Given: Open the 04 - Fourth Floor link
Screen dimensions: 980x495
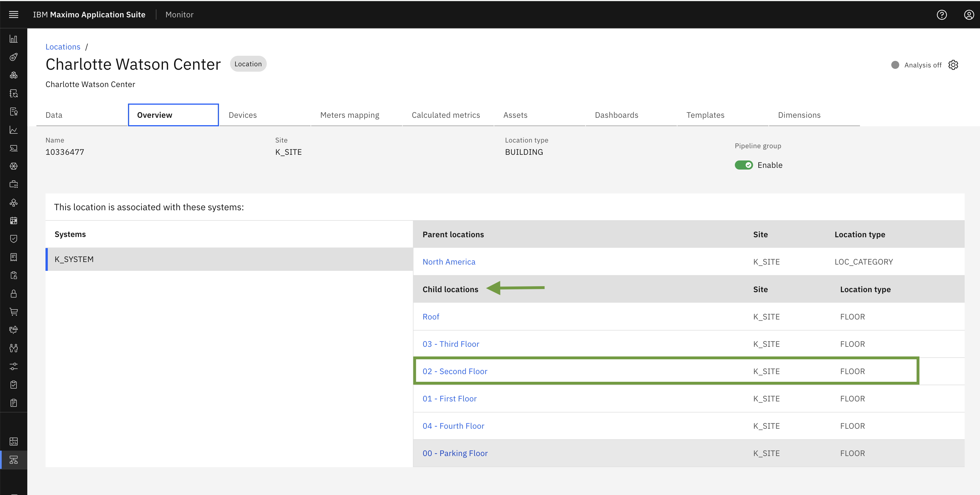Looking at the screenshot, I should [x=453, y=426].
